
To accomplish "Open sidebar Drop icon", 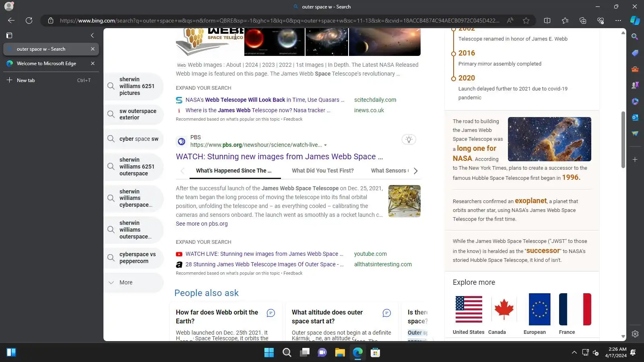I will [x=635, y=134].
